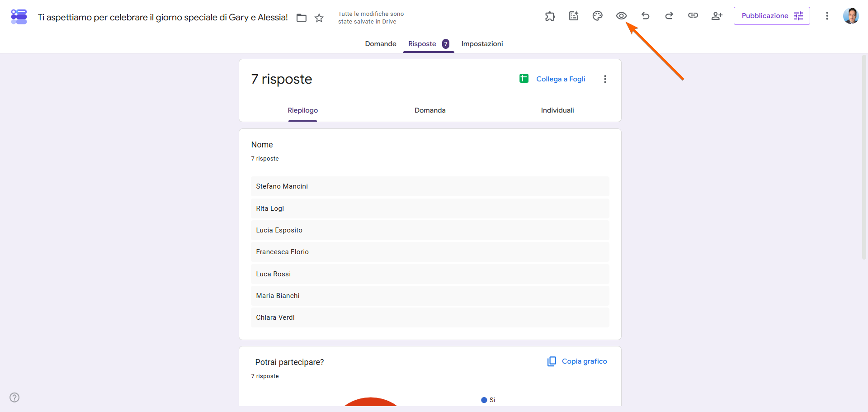Preview the form with eye icon
This screenshot has height=412, width=868.
(621, 16)
